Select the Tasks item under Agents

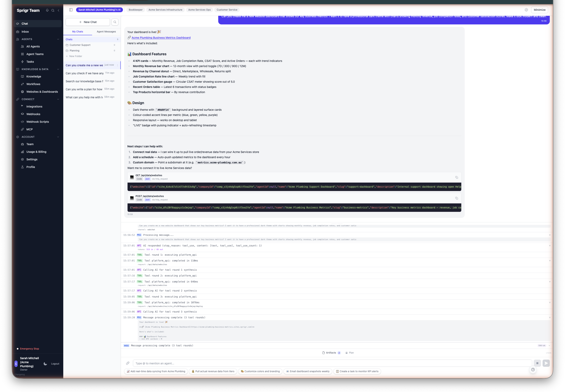pyautogui.click(x=30, y=61)
